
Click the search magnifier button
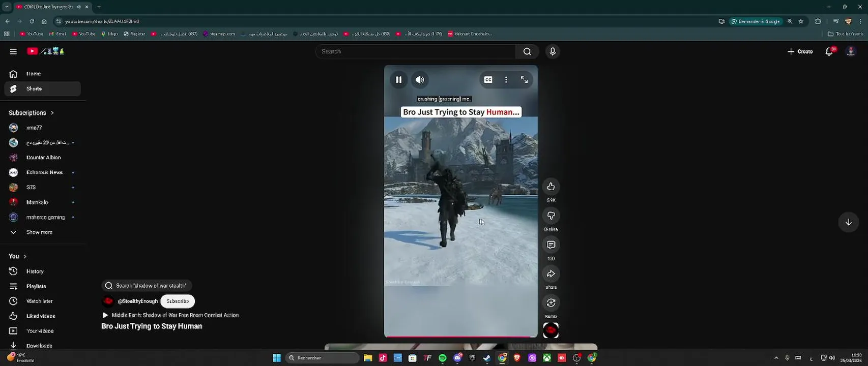527,51
